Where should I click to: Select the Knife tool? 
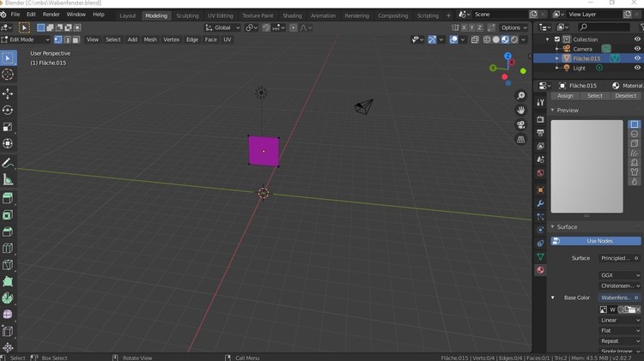point(8,265)
